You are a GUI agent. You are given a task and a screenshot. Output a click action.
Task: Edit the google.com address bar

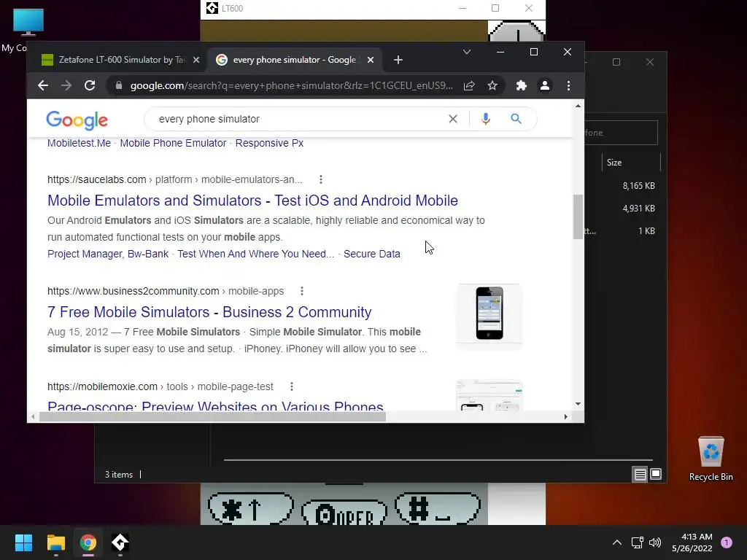[292, 86]
